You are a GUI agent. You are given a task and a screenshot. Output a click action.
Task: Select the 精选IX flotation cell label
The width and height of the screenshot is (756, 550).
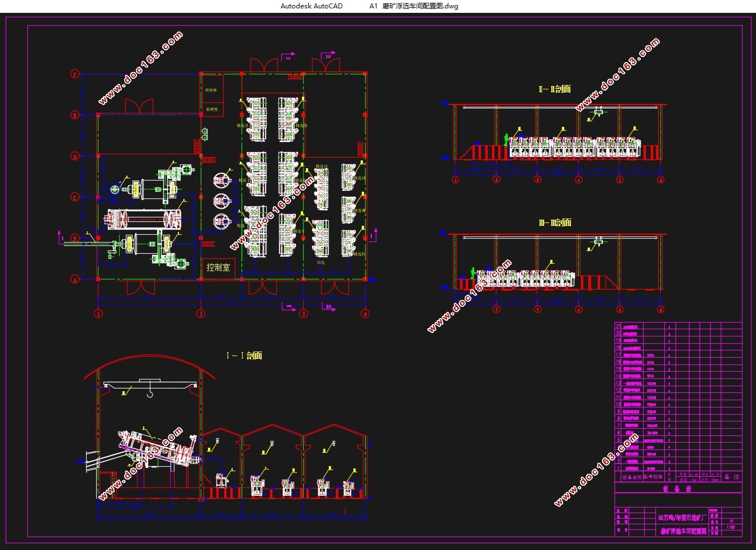tap(360, 254)
